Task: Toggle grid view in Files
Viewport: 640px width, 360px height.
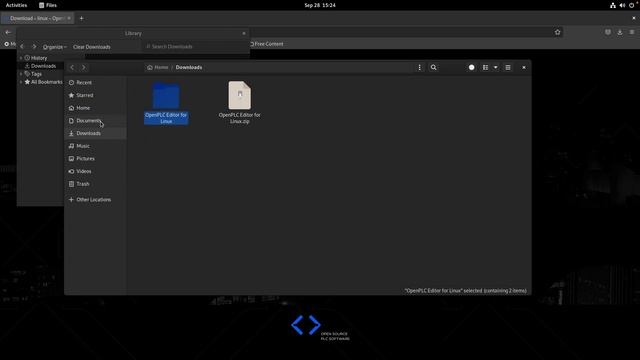Action: (x=485, y=67)
